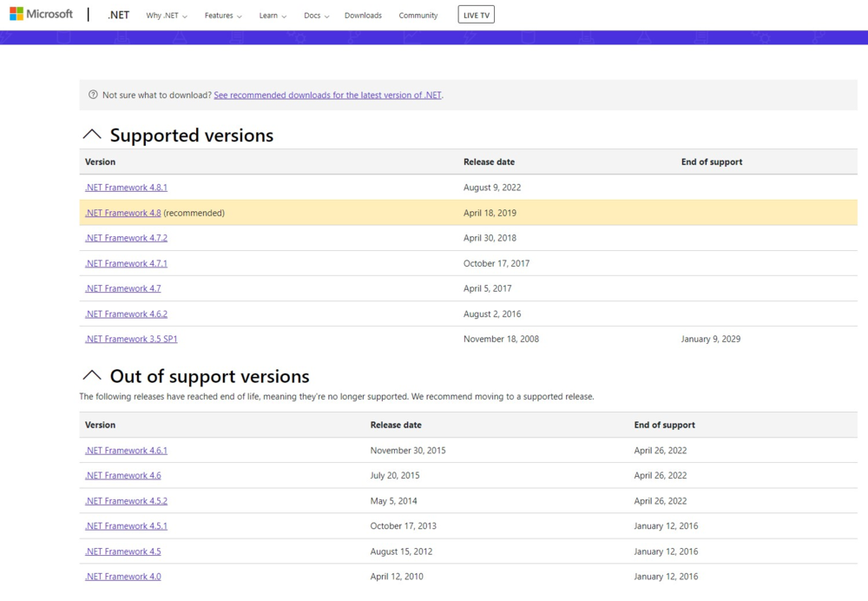Viewport: 868px width, 601px height.
Task: Open the .NET Framework 4.7.2 link
Action: click(x=126, y=238)
